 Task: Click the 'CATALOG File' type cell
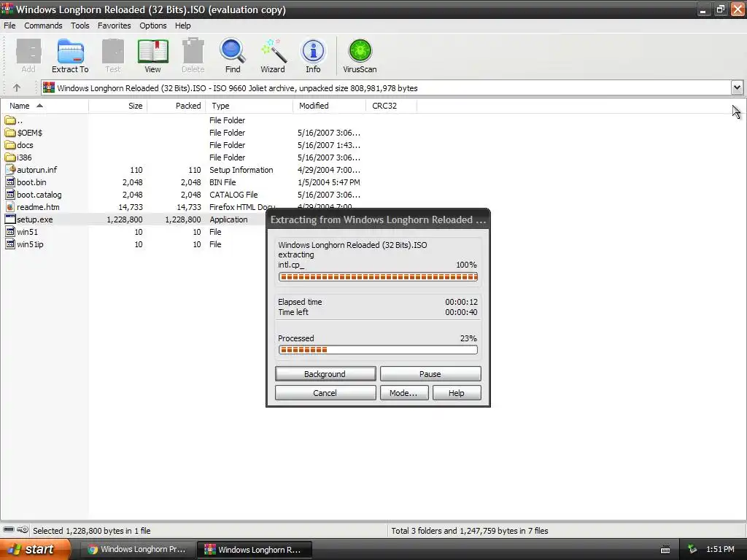click(x=233, y=195)
